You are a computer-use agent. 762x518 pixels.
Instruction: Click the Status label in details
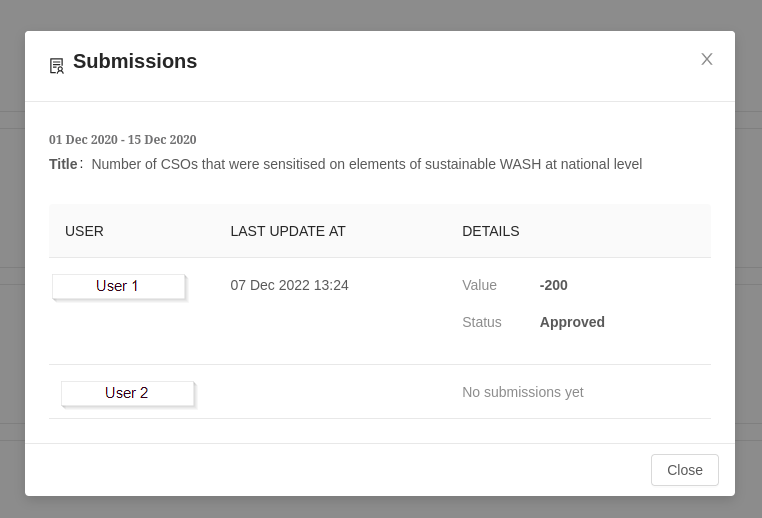tap(482, 322)
